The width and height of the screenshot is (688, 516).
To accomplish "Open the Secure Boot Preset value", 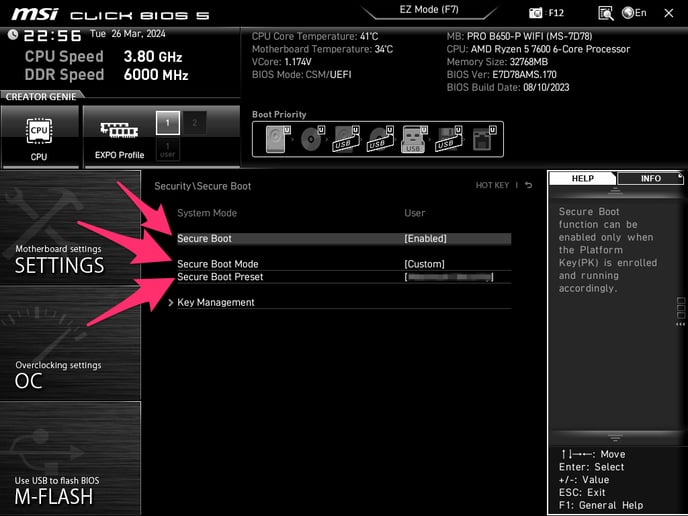I will tap(449, 277).
